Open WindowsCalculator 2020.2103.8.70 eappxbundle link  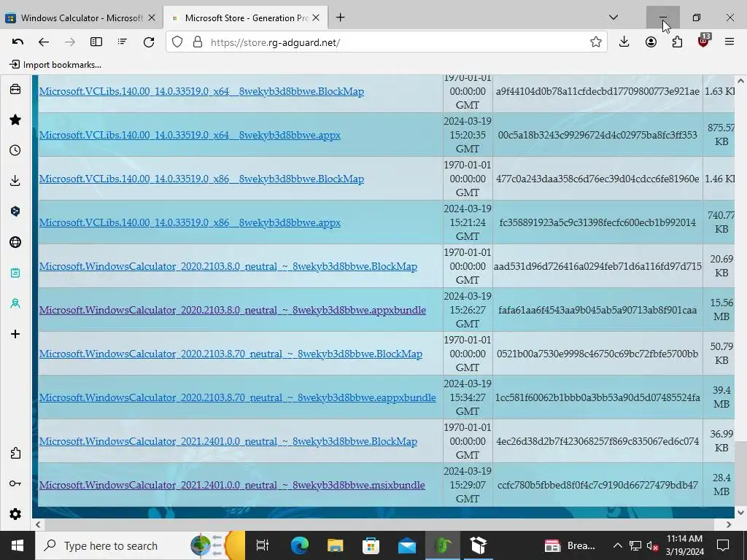coord(237,397)
